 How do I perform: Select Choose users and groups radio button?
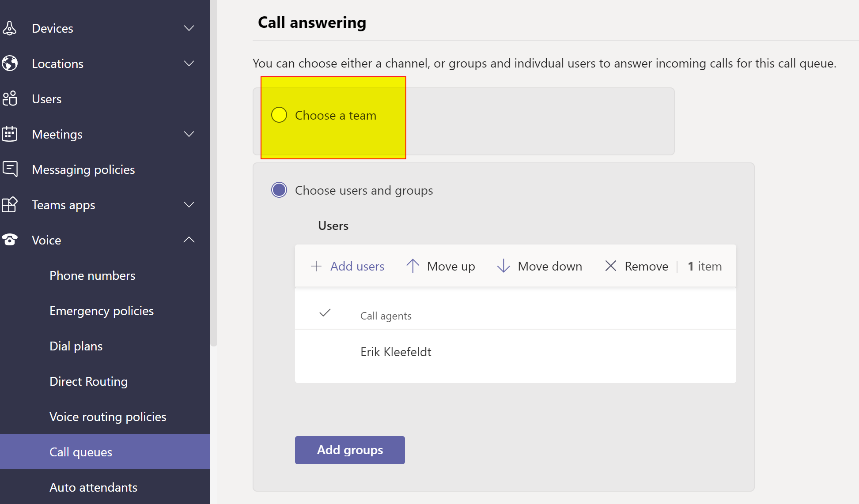[x=279, y=190]
